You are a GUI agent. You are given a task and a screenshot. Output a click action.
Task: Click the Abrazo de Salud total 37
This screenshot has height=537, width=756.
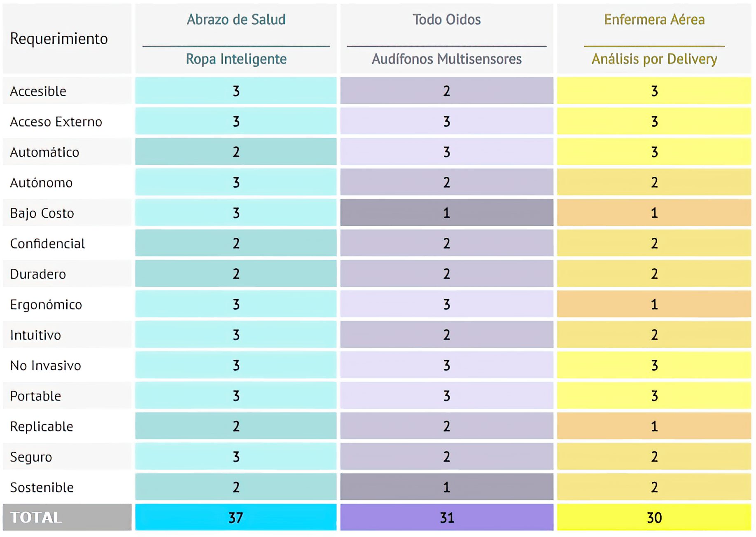[236, 517]
